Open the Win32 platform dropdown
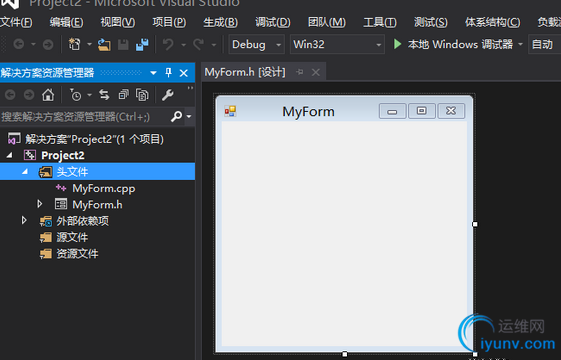561x360 pixels. pos(379,45)
